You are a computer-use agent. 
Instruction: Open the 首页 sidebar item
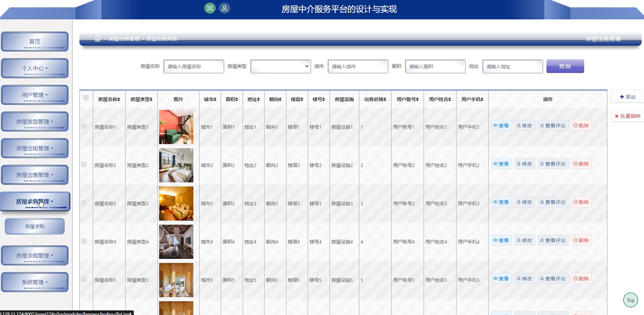click(x=35, y=42)
